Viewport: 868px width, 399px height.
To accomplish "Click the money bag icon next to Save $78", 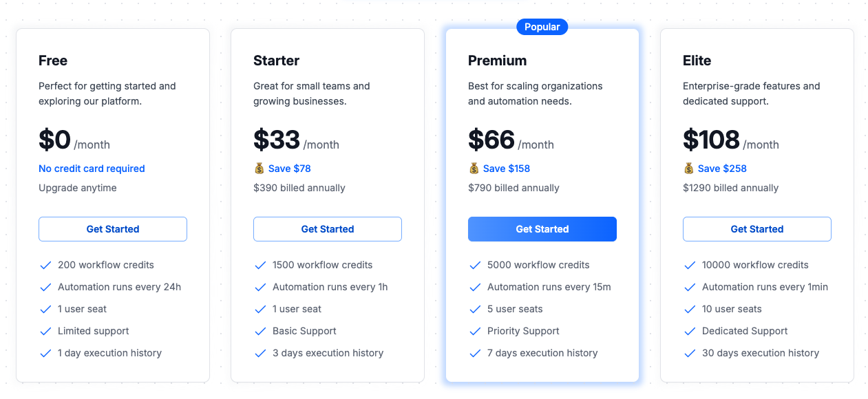I will [259, 169].
